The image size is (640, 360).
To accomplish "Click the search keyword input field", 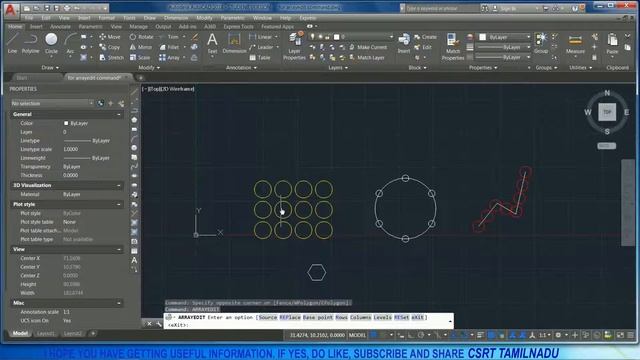I will (x=442, y=8).
